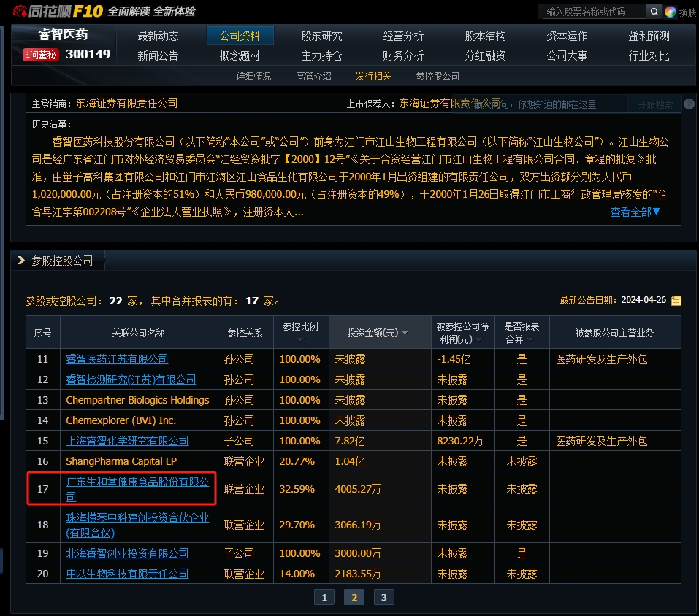The width and height of the screenshot is (699, 616).
Task: Sort by 投资金额(元) column
Action: pyautogui.click(x=377, y=333)
